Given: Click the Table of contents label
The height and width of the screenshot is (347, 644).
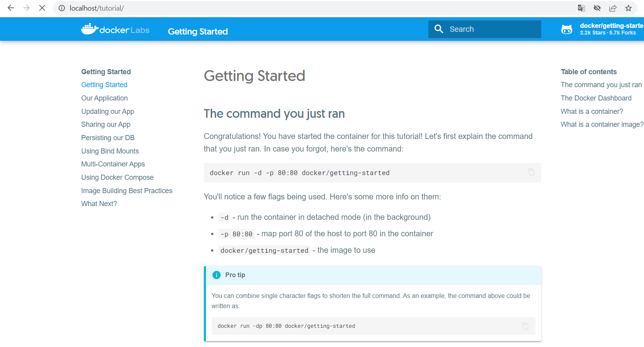Looking at the screenshot, I should 589,72.
